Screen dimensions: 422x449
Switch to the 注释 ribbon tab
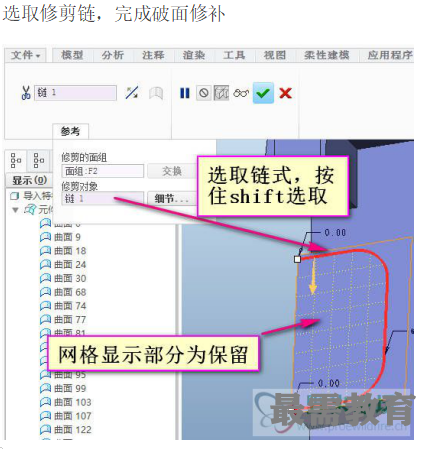click(153, 55)
